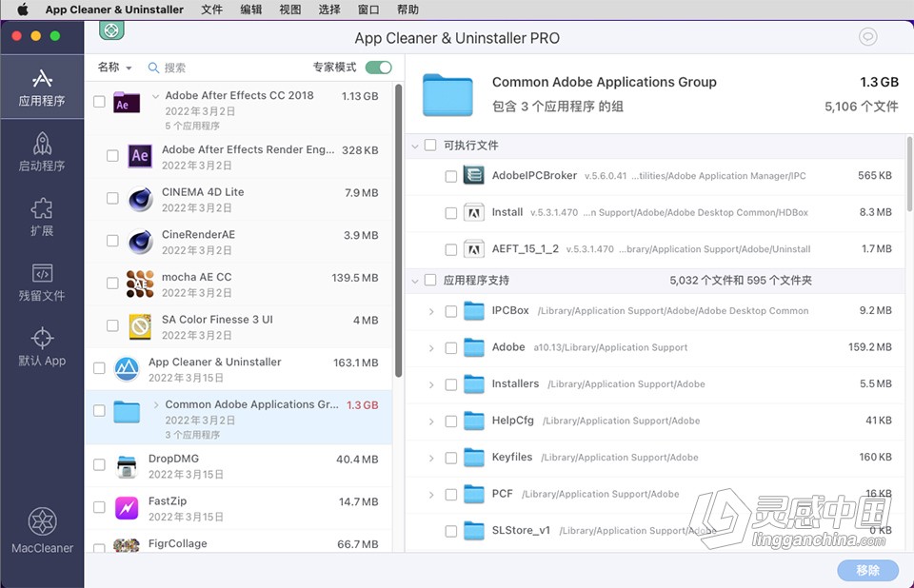Click the CINEMA 4D Lite app icon

[138, 198]
